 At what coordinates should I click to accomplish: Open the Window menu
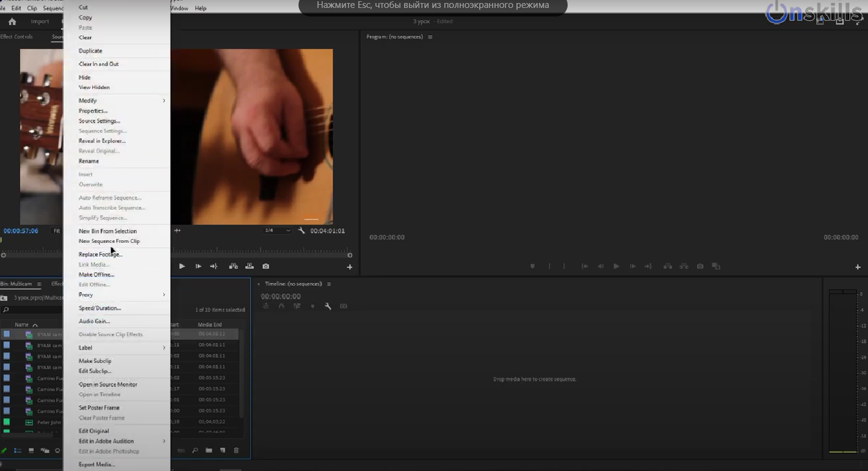[x=179, y=8]
